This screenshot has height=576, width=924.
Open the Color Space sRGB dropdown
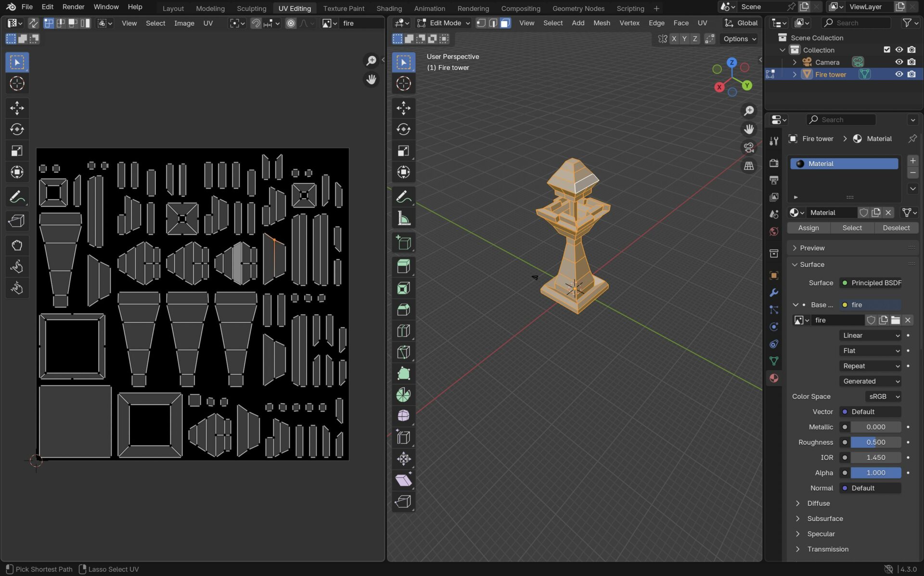(884, 397)
